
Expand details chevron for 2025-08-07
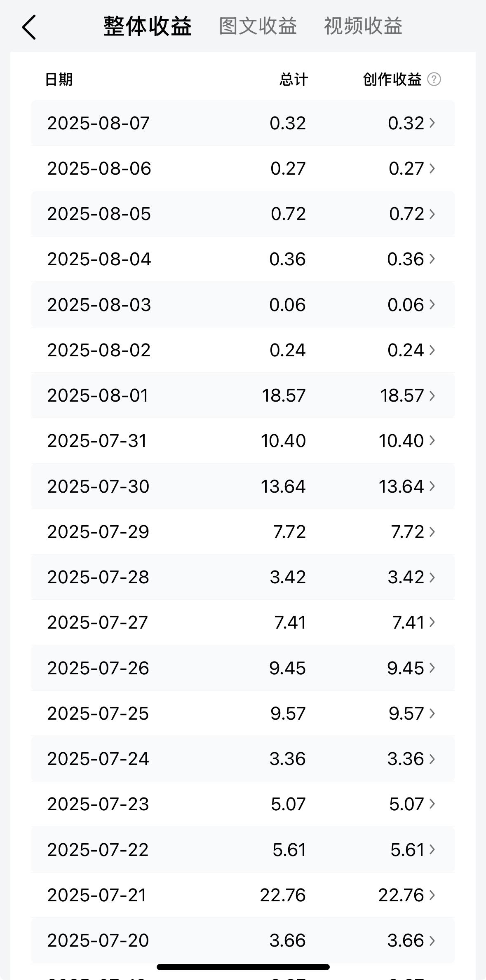[432, 123]
